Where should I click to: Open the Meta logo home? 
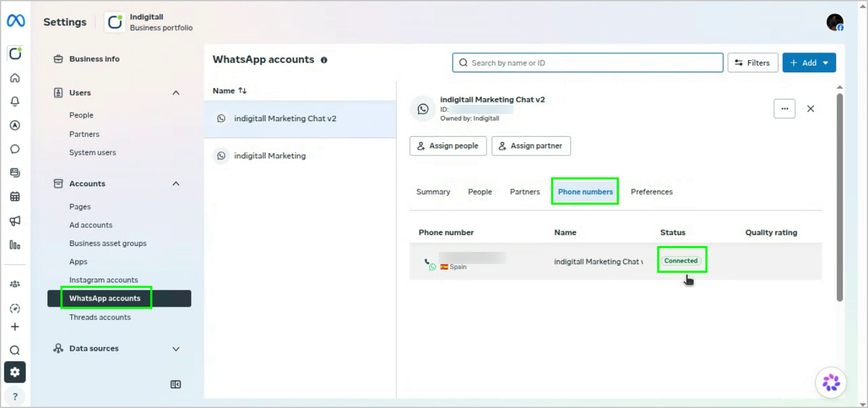tap(15, 22)
